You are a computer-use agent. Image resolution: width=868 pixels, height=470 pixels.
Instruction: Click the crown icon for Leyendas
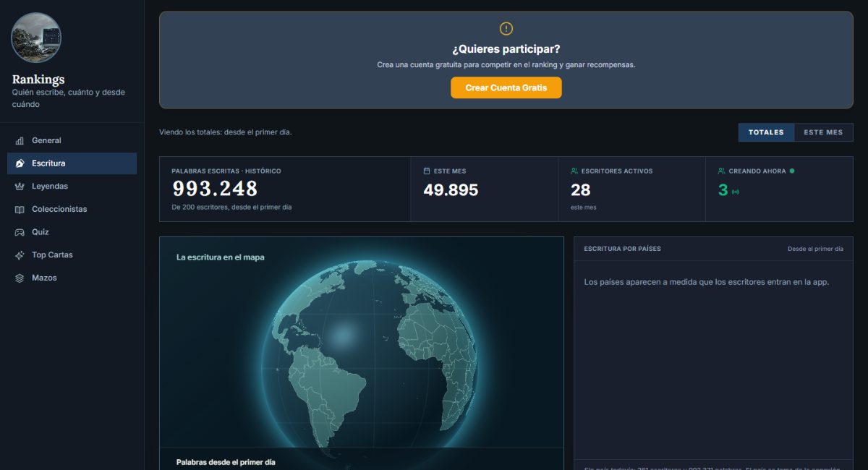coord(20,187)
